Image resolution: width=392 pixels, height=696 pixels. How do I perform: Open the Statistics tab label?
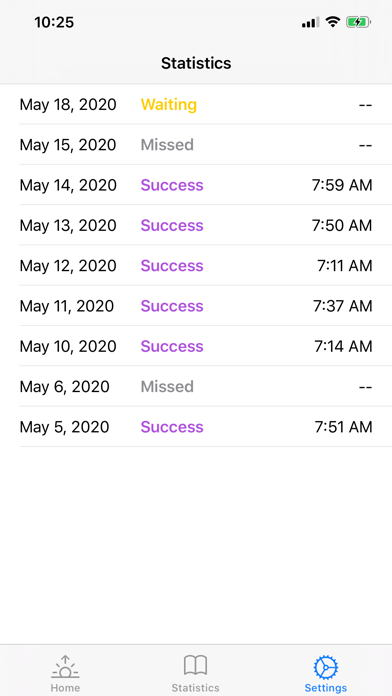[195, 688]
